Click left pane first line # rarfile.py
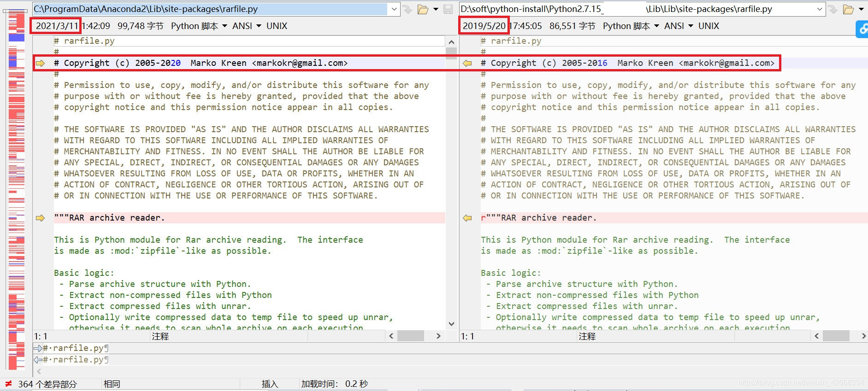Image resolution: width=868 pixels, height=391 pixels. pos(84,41)
